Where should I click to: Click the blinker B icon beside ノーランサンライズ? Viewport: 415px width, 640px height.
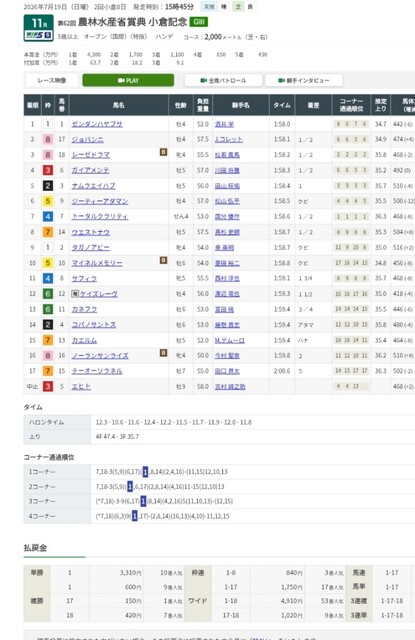click(x=163, y=353)
